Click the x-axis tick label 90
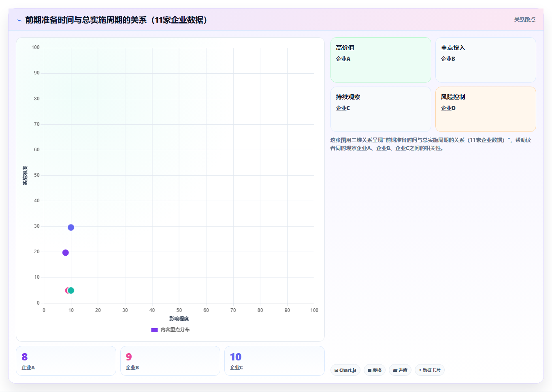Image resolution: width=552 pixels, height=392 pixels. tap(287, 310)
